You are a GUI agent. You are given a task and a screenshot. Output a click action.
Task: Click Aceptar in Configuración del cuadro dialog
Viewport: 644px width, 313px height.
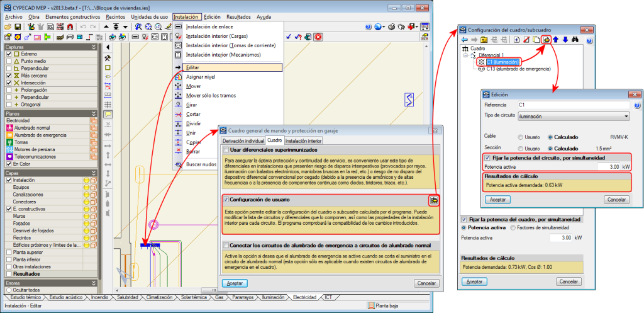click(474, 282)
